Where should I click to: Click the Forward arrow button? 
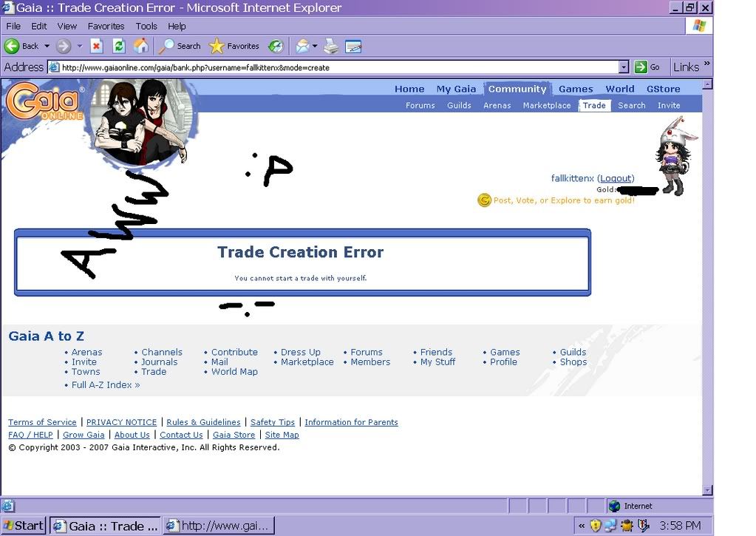(x=63, y=47)
